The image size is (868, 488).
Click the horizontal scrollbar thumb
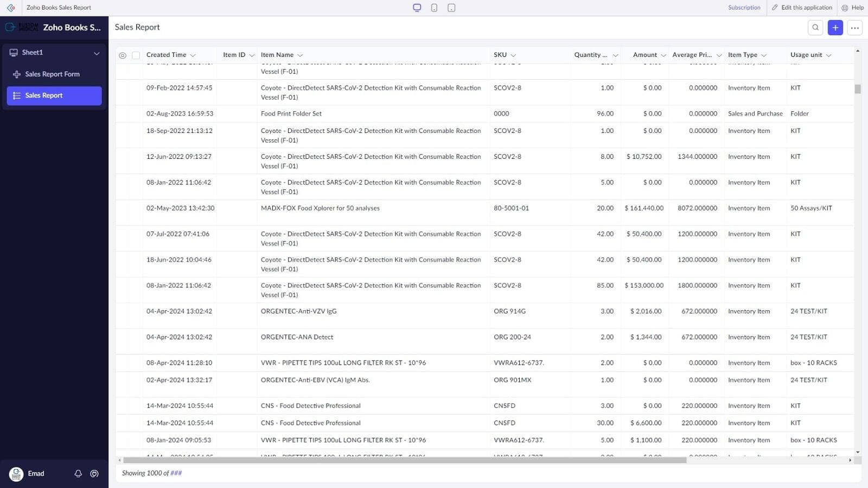point(405,460)
